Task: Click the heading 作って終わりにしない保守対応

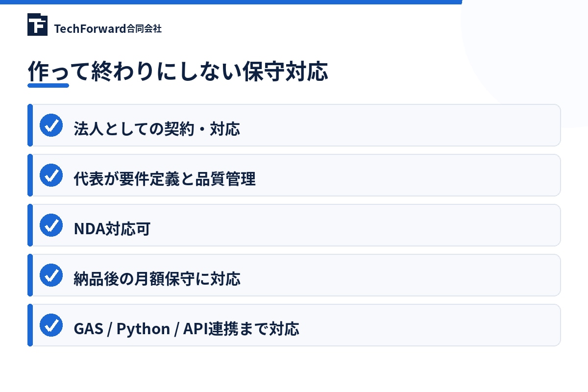Action: tap(178, 72)
